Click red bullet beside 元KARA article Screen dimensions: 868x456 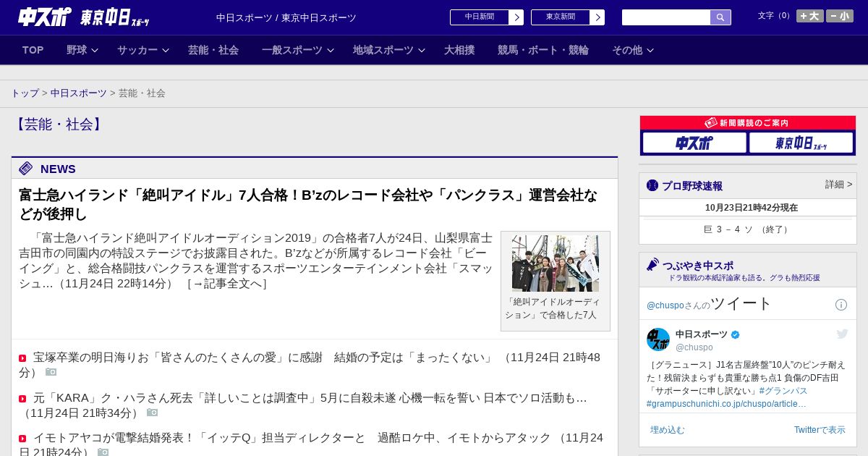(x=22, y=399)
